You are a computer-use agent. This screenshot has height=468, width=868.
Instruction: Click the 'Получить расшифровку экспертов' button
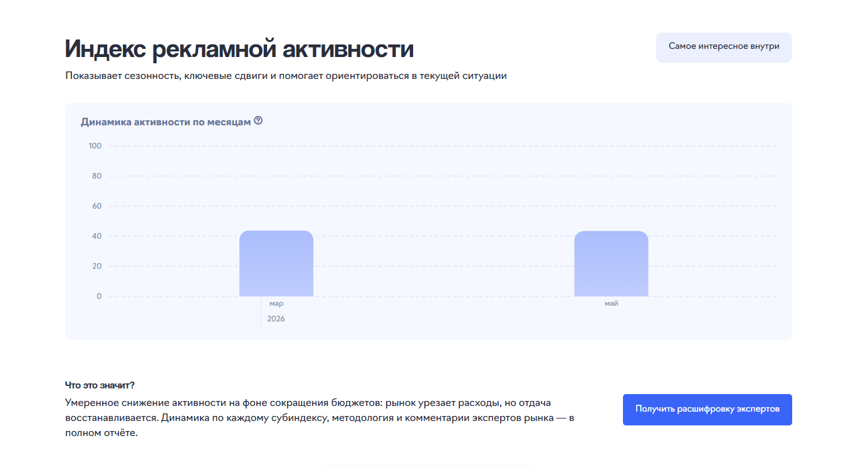click(x=708, y=410)
